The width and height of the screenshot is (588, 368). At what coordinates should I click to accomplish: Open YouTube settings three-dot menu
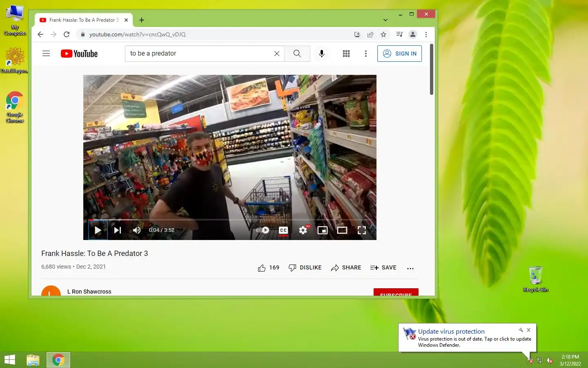click(366, 54)
